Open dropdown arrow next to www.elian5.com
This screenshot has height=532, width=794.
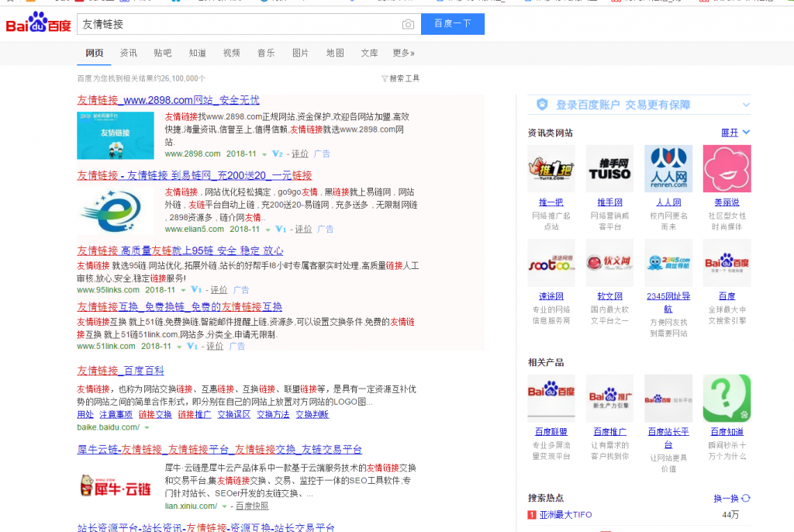[268, 230]
